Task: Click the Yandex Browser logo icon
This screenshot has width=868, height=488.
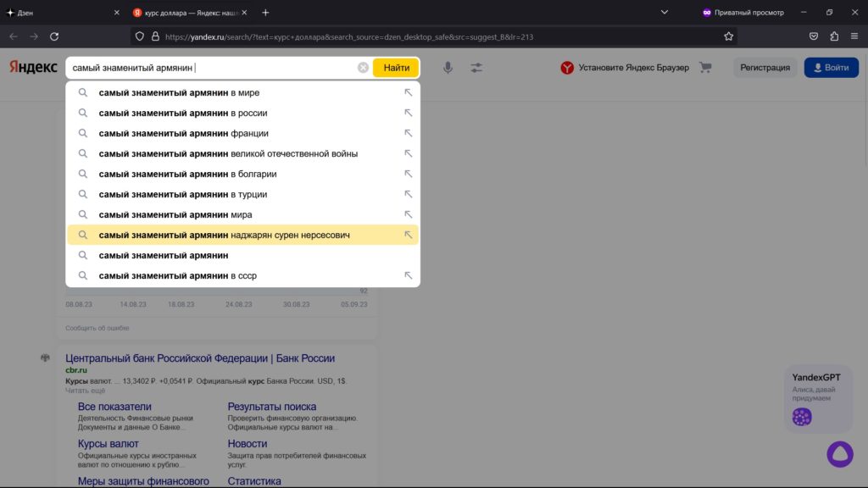Action: click(567, 68)
